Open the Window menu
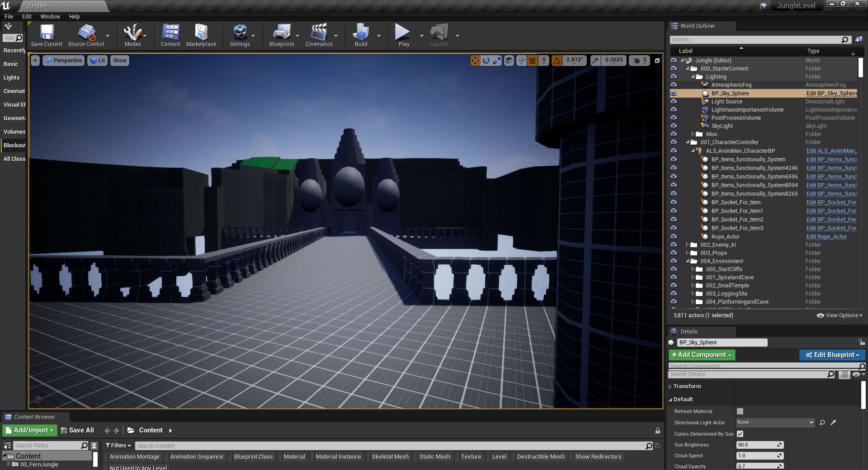The width and height of the screenshot is (868, 470). 50,17
